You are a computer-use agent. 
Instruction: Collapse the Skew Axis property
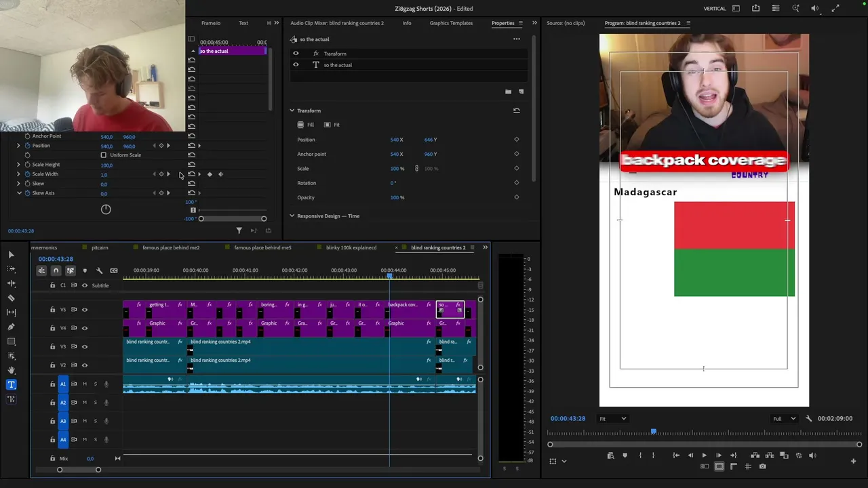tap(18, 193)
